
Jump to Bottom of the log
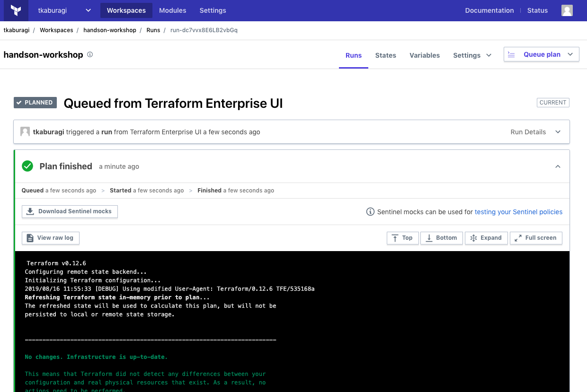click(441, 238)
